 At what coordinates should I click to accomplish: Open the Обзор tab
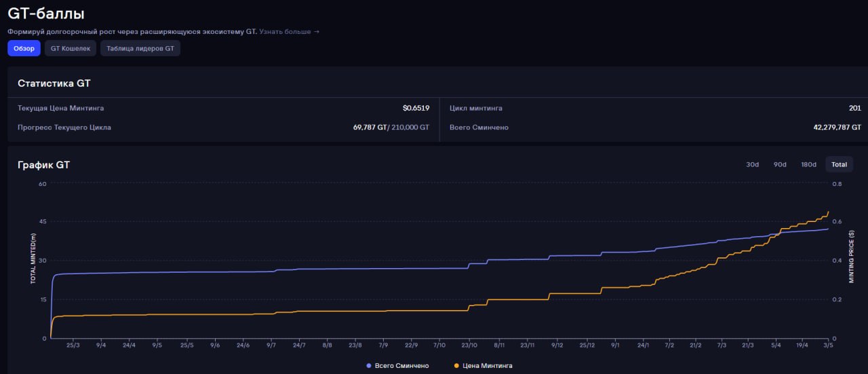click(x=24, y=48)
